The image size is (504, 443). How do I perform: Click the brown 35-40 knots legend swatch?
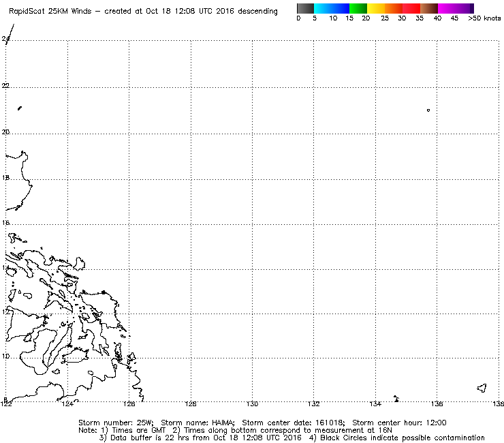[429, 8]
